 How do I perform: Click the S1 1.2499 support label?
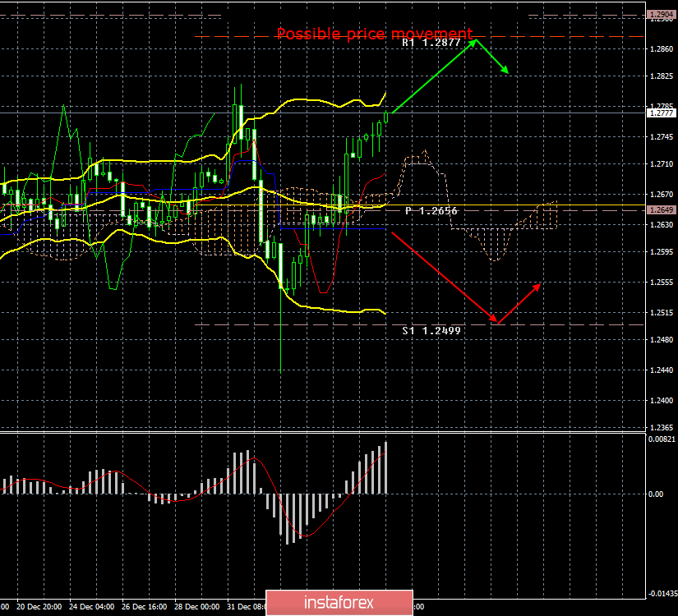431,331
